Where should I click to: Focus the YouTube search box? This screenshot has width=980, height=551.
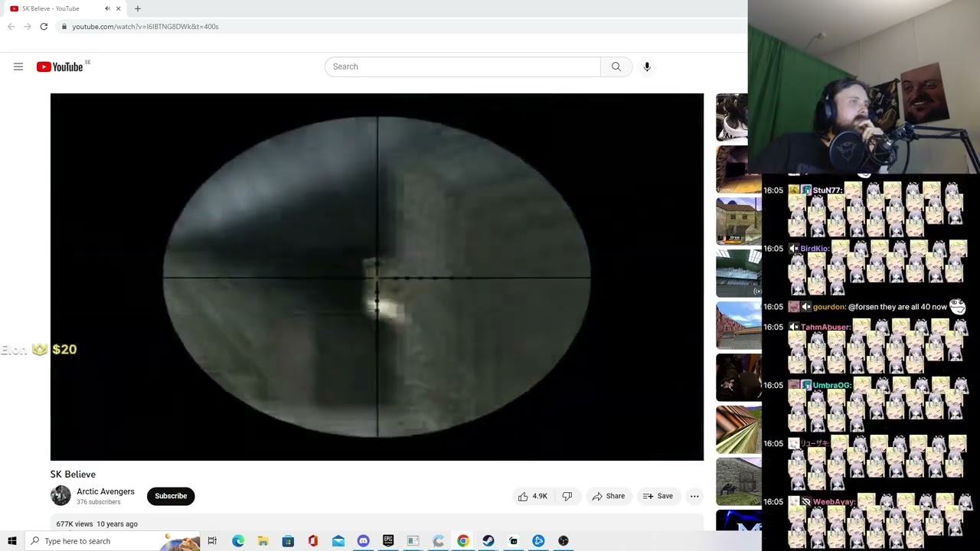click(462, 67)
